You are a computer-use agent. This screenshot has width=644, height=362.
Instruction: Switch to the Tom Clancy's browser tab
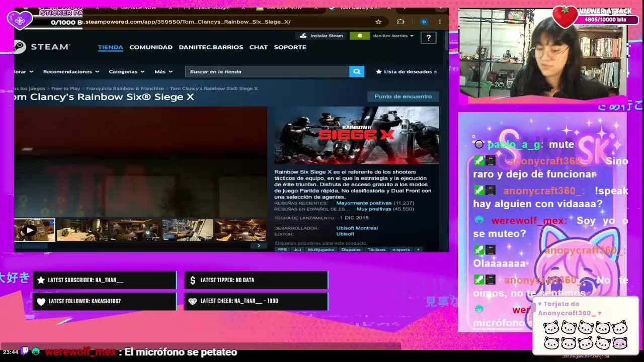361,8
